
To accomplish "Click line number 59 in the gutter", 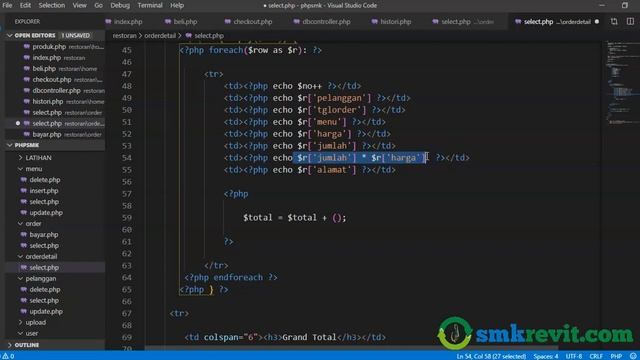I will coord(127,218).
